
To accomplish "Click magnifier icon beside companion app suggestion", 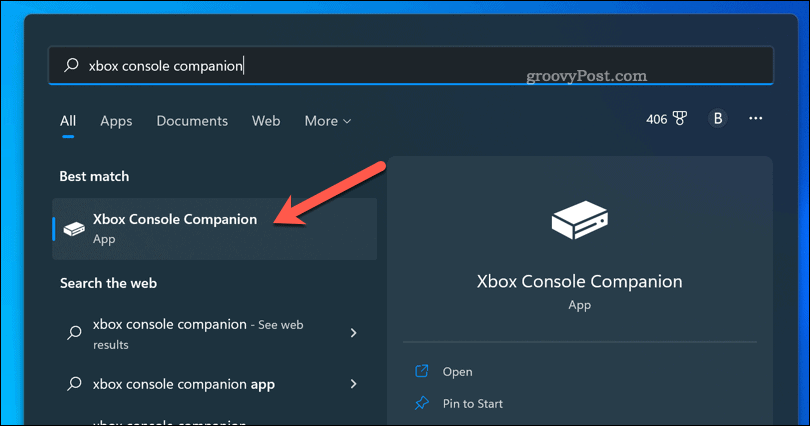I will [74, 384].
